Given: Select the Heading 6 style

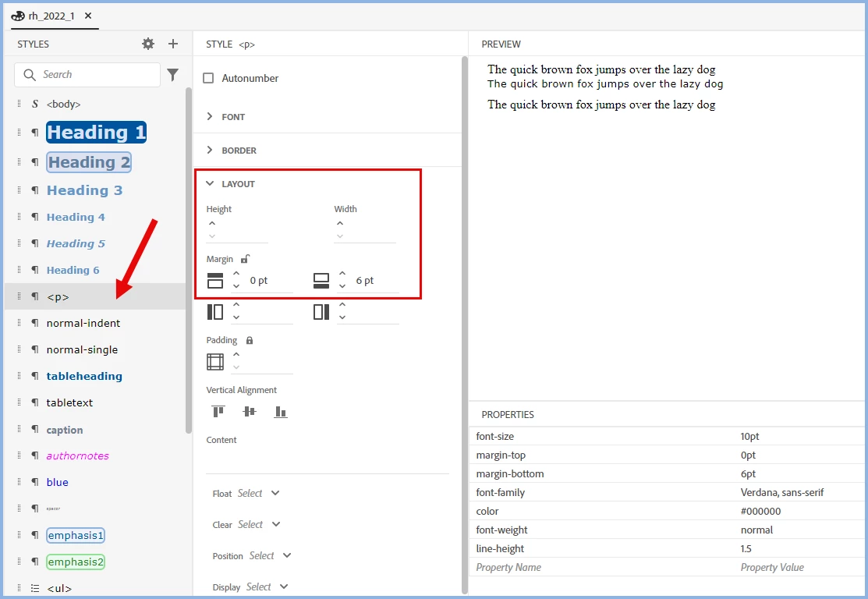Looking at the screenshot, I should tap(73, 270).
